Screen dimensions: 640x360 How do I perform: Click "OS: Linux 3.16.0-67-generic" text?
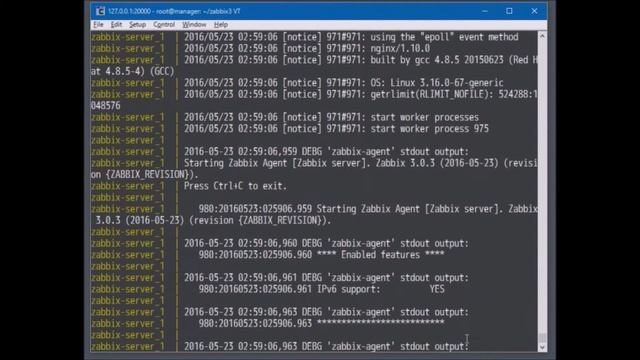[x=437, y=83]
